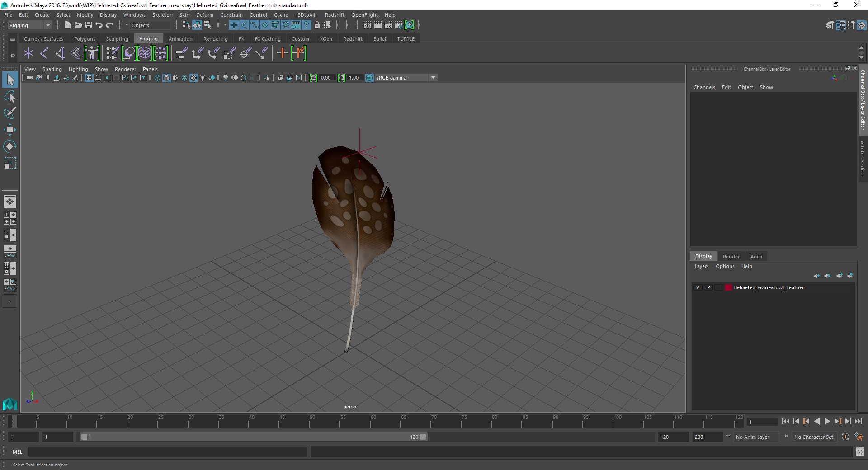Open the Deform menu
Viewport: 868px width, 470px height.
(204, 15)
